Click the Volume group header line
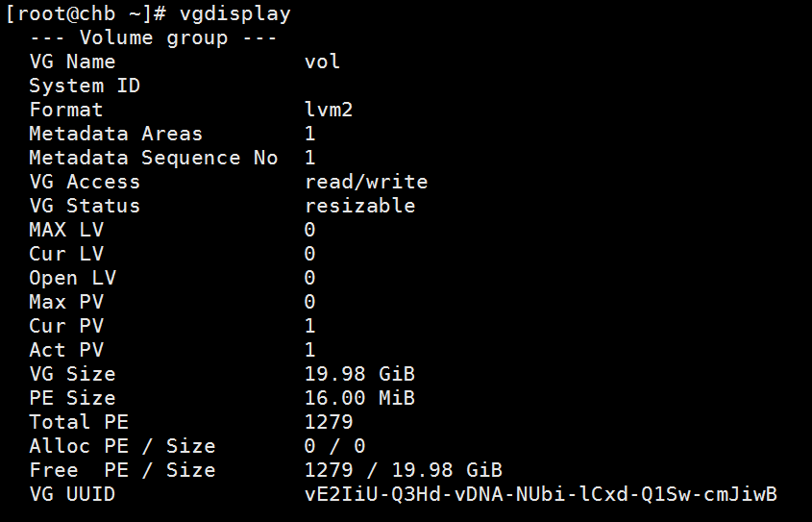812x522 pixels. [x=154, y=37]
